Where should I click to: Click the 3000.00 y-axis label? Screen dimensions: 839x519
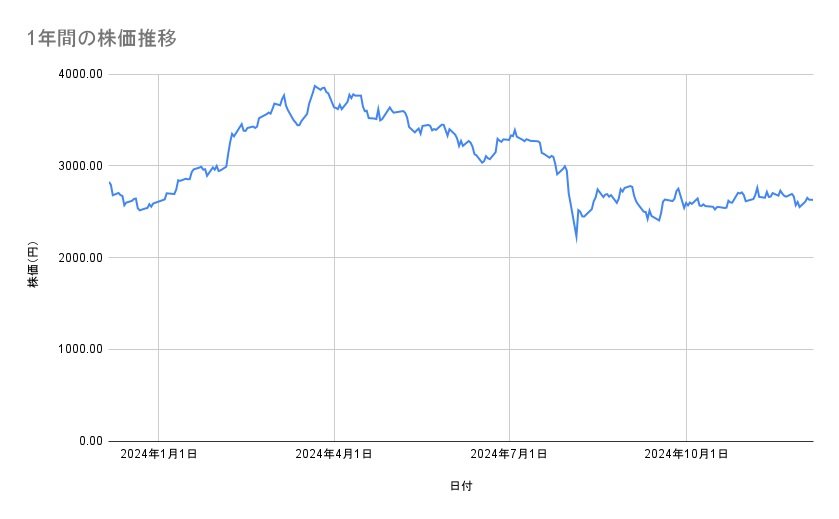[x=78, y=166]
